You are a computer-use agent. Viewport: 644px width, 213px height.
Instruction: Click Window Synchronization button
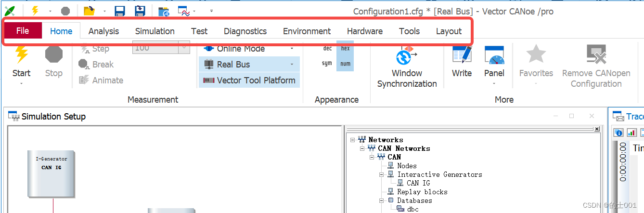click(407, 67)
